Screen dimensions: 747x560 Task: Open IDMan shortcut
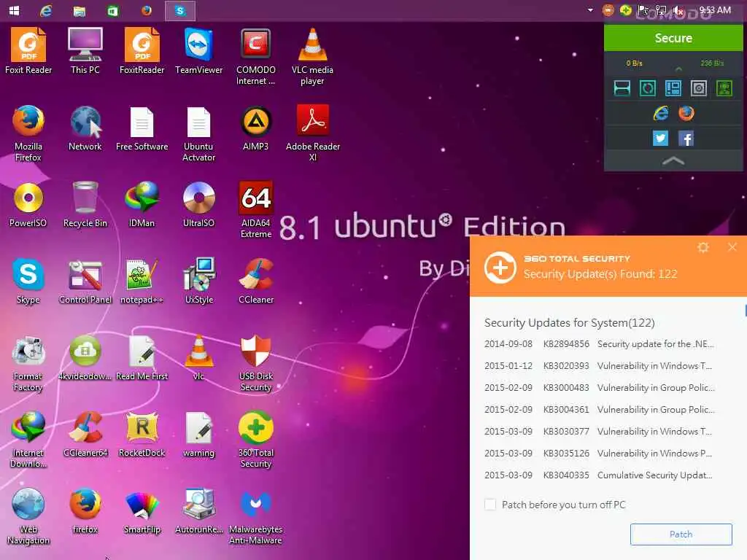tap(142, 204)
